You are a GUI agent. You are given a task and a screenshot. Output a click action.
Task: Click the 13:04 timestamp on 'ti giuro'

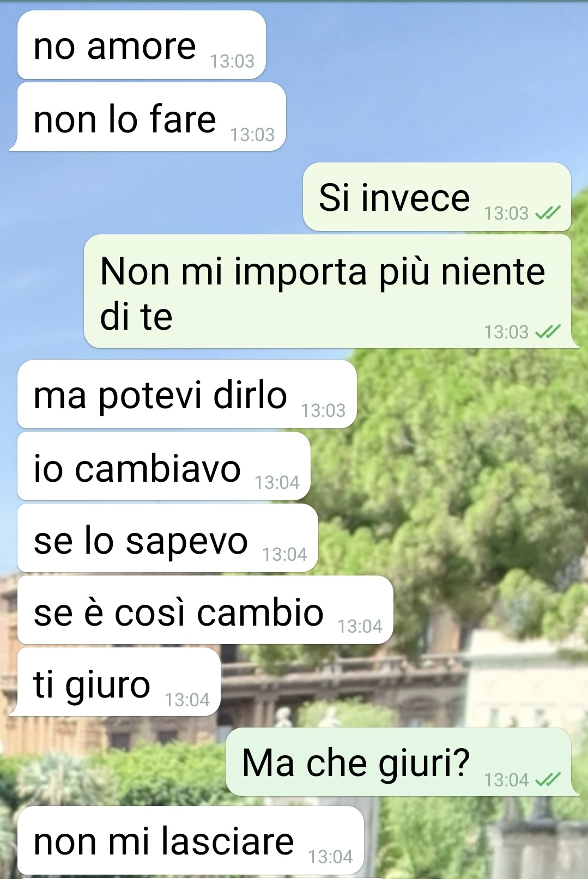tap(187, 700)
